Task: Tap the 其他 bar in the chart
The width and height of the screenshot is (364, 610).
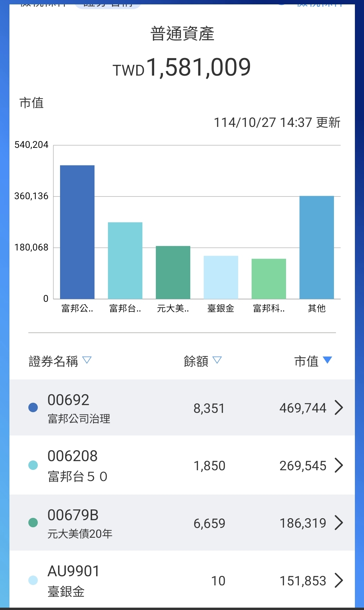Action: pos(316,247)
